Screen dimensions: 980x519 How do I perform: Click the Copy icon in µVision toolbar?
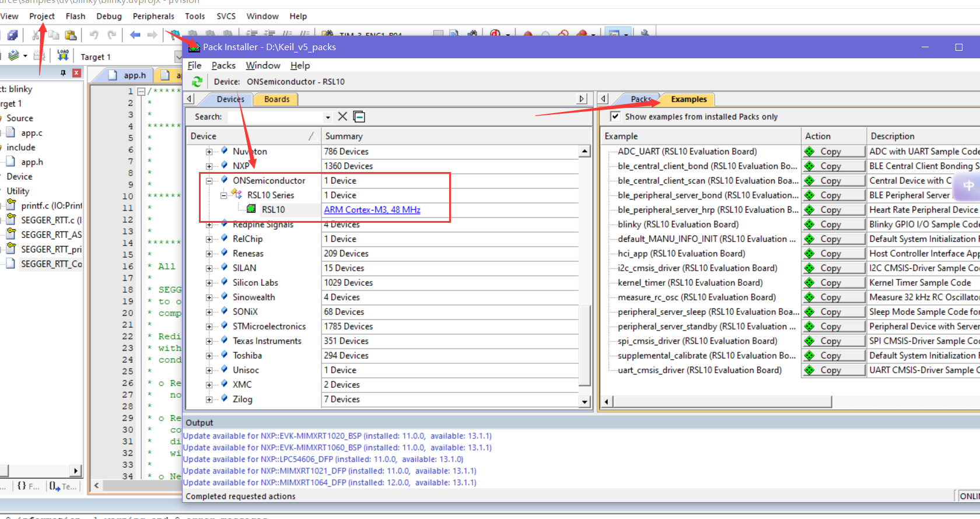[54, 35]
